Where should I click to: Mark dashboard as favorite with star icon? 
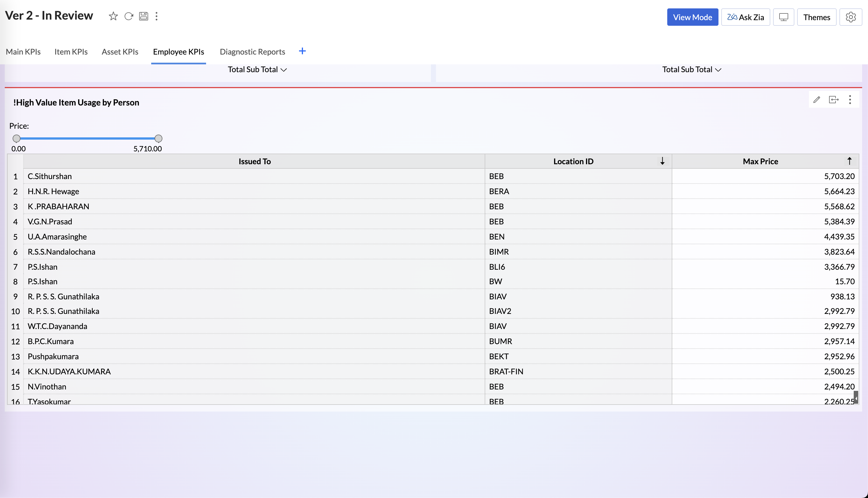[113, 16]
